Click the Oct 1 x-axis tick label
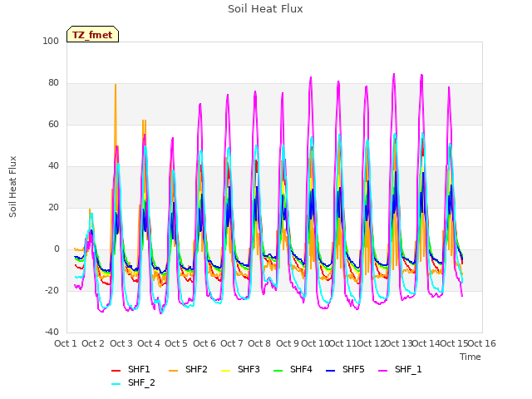 (66, 343)
